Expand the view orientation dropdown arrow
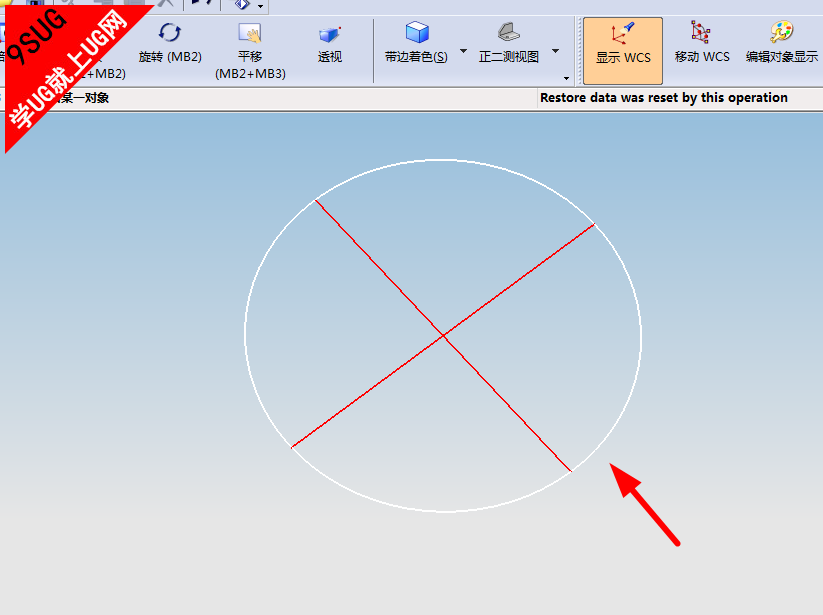Viewport: 823px width, 615px height. click(555, 51)
